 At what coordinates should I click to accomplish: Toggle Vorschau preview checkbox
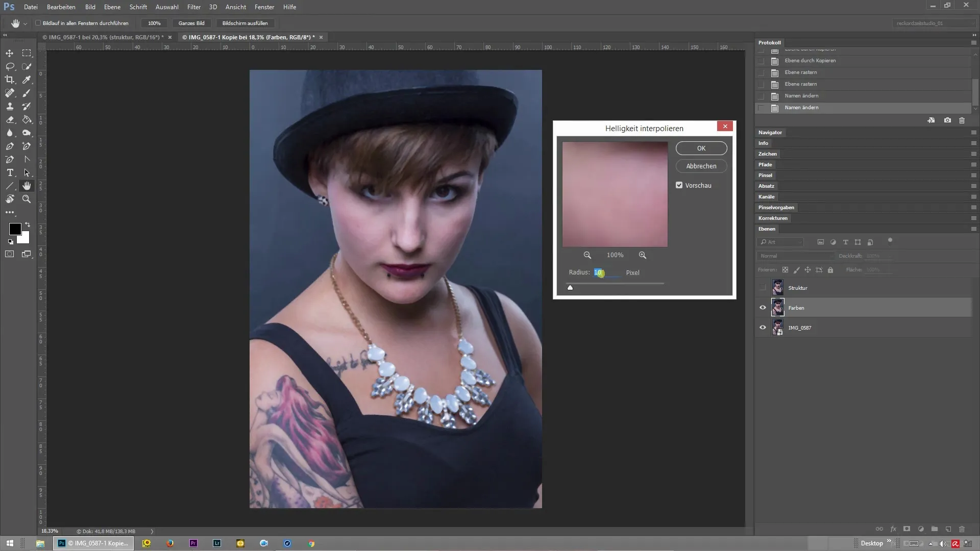click(x=679, y=185)
